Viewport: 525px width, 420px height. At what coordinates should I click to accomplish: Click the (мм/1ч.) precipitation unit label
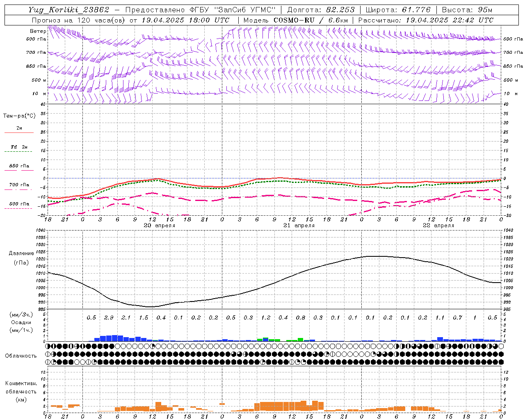[x=21, y=330]
